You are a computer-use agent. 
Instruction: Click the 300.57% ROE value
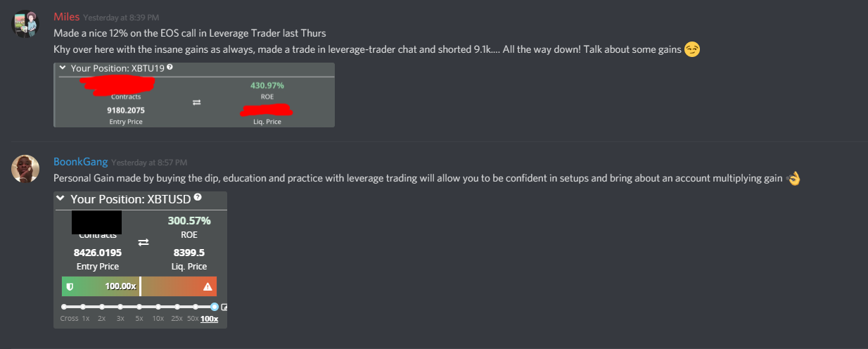click(x=189, y=220)
